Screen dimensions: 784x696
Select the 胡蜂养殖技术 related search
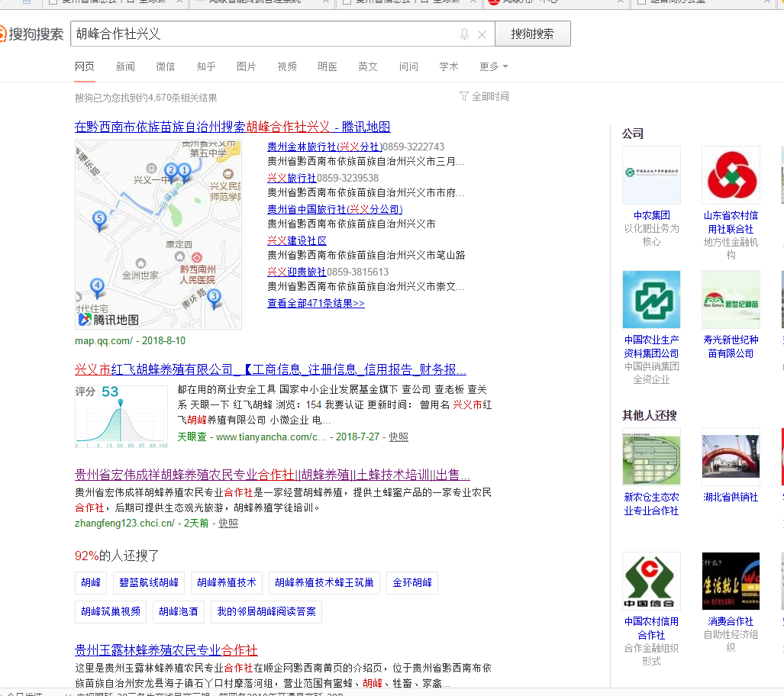click(227, 583)
